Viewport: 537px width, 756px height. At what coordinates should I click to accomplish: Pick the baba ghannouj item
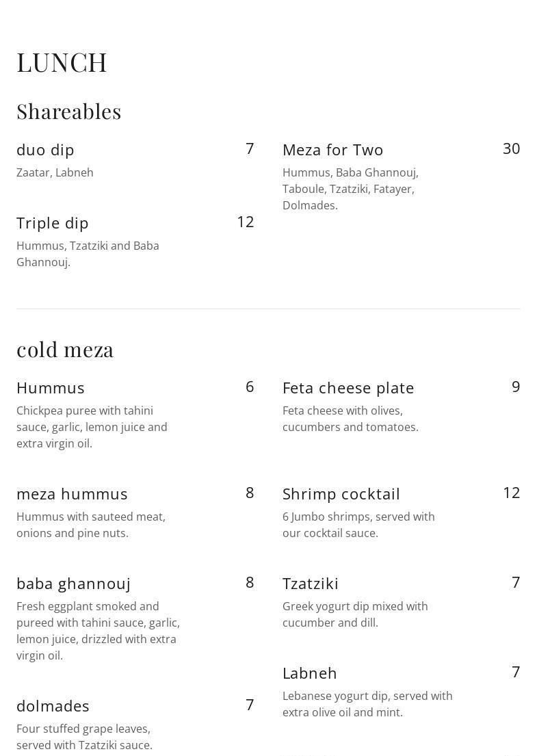tap(73, 584)
